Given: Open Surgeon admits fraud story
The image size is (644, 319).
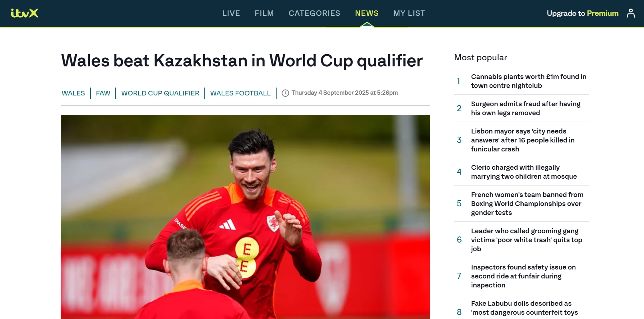Looking at the screenshot, I should 525,108.
